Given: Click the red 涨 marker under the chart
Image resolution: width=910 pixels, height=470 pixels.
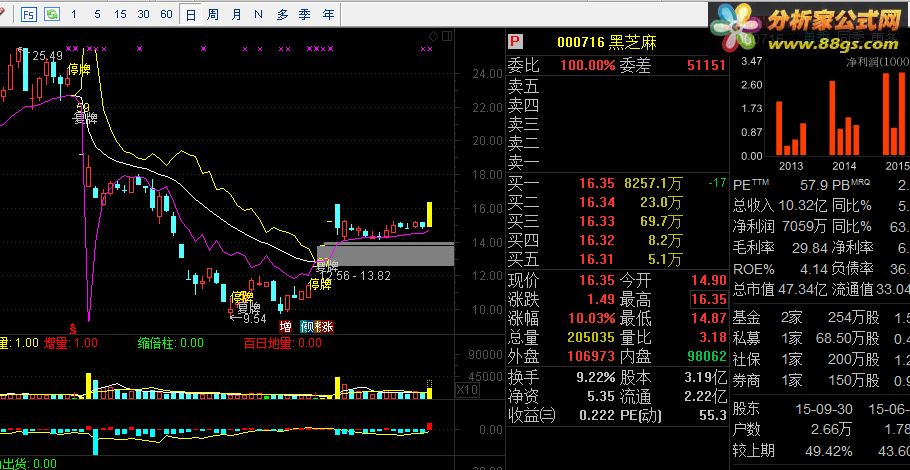Looking at the screenshot, I should coord(327,326).
